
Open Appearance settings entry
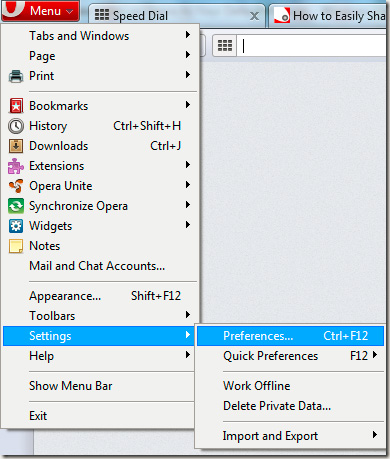point(100,296)
